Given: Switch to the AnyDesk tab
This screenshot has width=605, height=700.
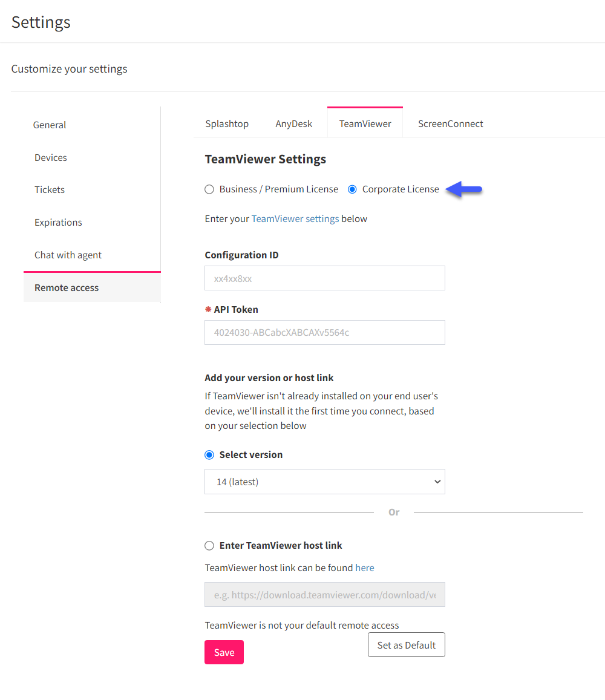Looking at the screenshot, I should [x=294, y=123].
